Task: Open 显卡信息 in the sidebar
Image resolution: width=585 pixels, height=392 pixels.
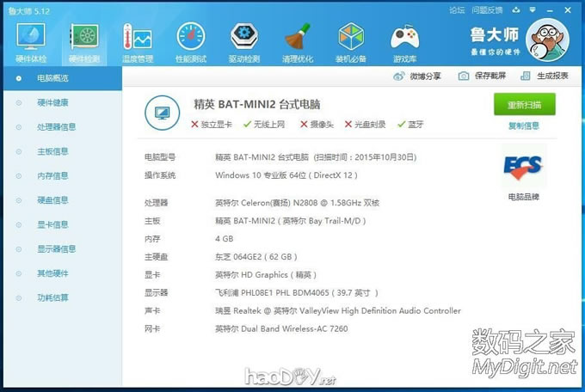Action: click(x=52, y=225)
